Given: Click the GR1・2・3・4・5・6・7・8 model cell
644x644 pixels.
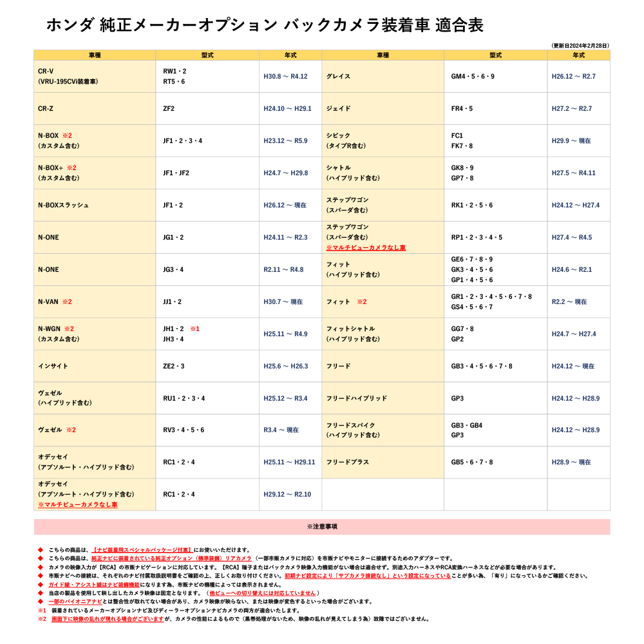Looking at the screenshot, I should [x=496, y=302].
